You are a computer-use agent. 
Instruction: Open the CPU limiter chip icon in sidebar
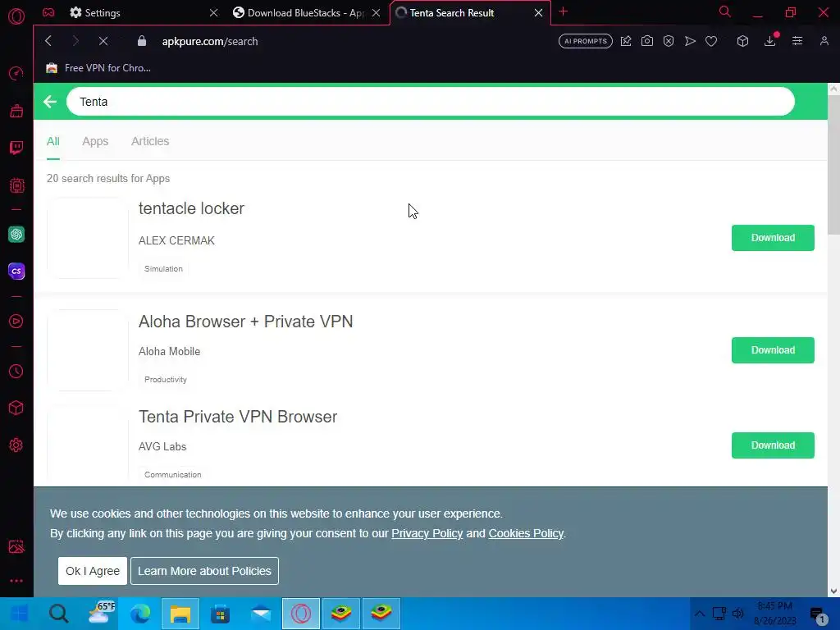coord(16,185)
